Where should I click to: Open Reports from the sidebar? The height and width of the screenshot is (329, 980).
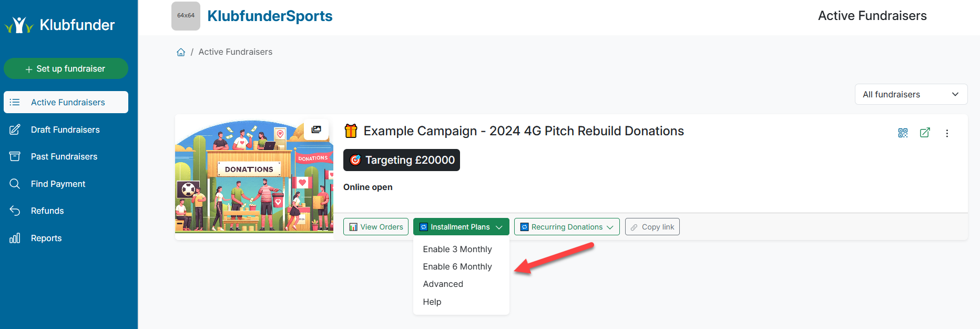(x=46, y=238)
